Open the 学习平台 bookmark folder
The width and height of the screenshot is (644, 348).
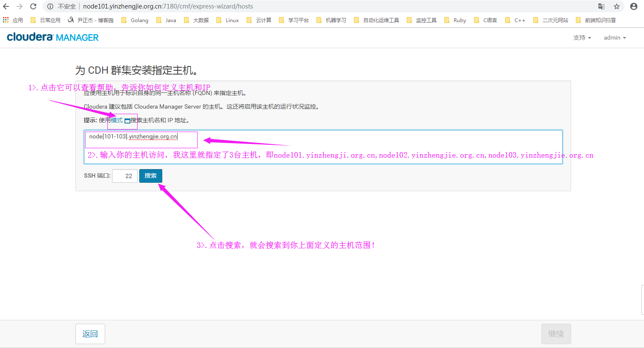(294, 20)
